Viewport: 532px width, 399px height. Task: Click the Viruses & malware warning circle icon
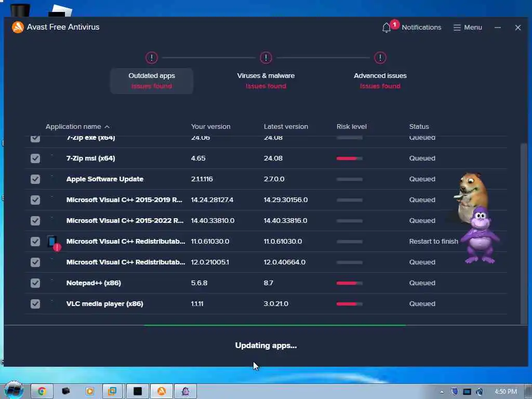(x=266, y=58)
